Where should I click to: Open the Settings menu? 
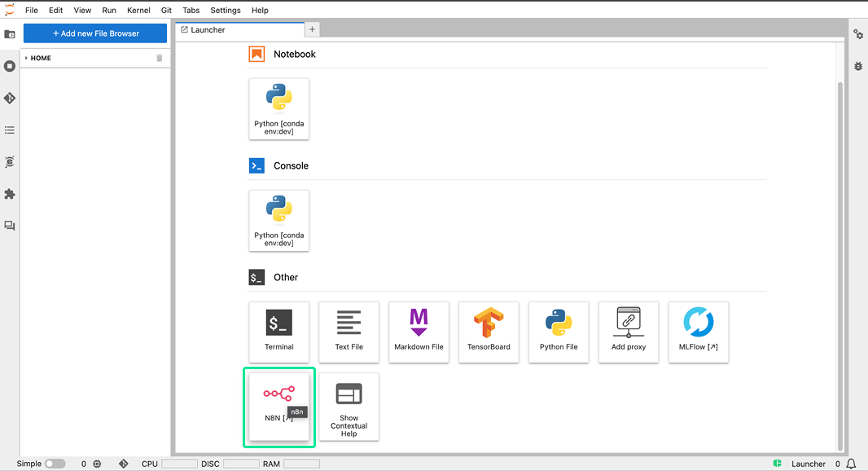click(226, 11)
